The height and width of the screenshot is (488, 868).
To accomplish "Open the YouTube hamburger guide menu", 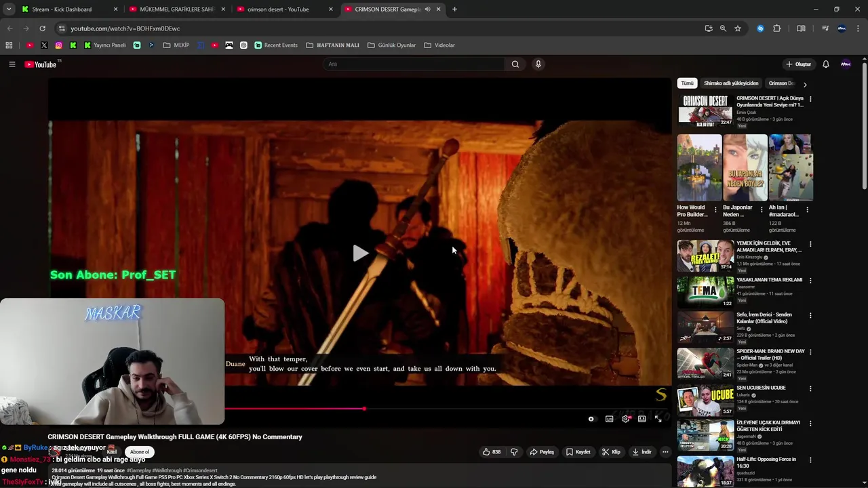I will click(12, 64).
